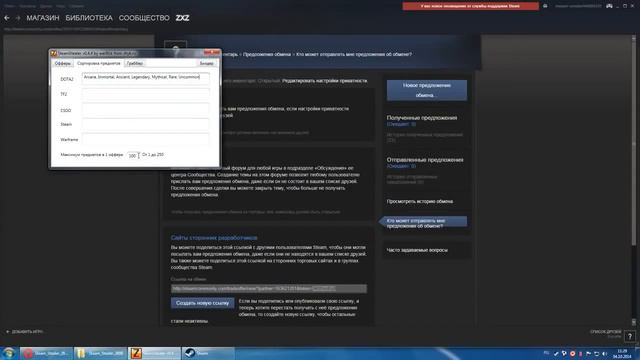Open the red Steam support notification banner

[470, 6]
